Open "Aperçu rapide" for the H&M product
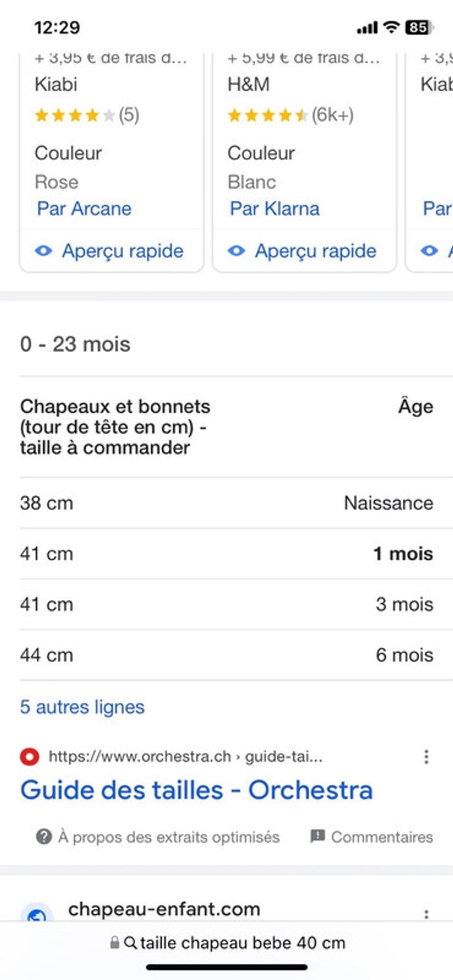The width and height of the screenshot is (453, 980). tap(315, 251)
